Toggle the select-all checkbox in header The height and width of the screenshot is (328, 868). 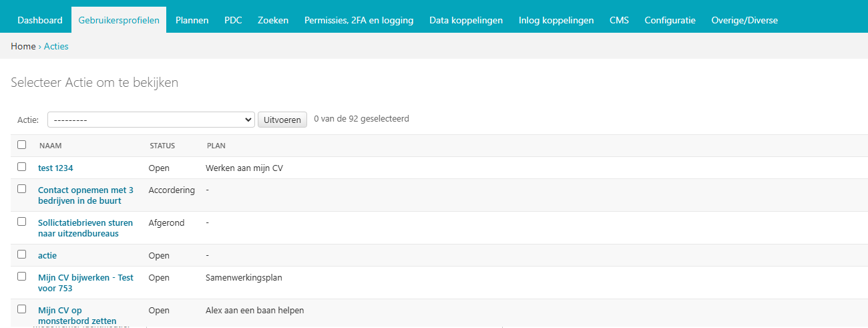[x=22, y=145]
